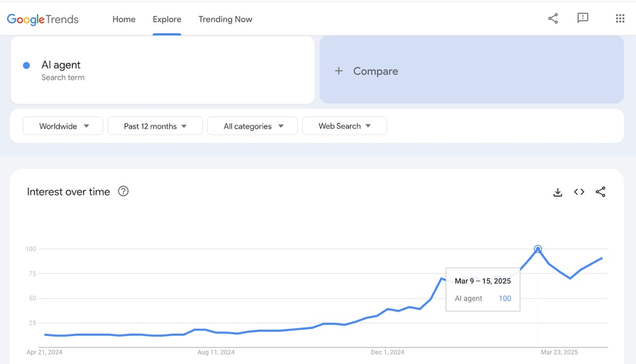Open the Past 12 months time range dropdown
The width and height of the screenshot is (636, 364).
[155, 126]
